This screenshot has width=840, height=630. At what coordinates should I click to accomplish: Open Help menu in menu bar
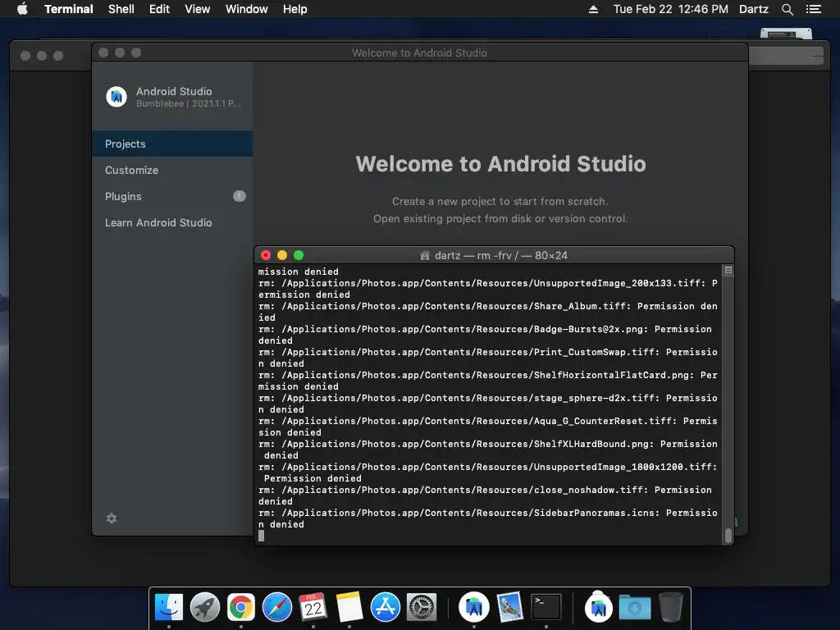[x=294, y=9]
